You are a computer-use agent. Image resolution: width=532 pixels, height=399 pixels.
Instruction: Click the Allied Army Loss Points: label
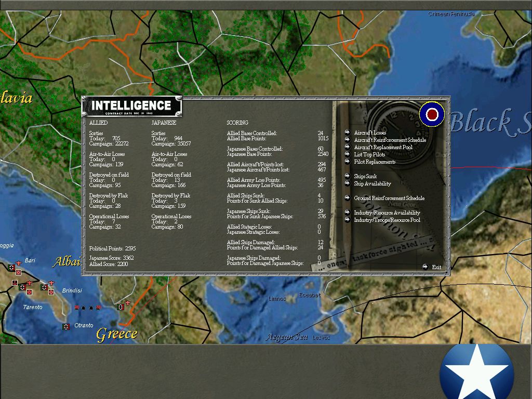253,180
